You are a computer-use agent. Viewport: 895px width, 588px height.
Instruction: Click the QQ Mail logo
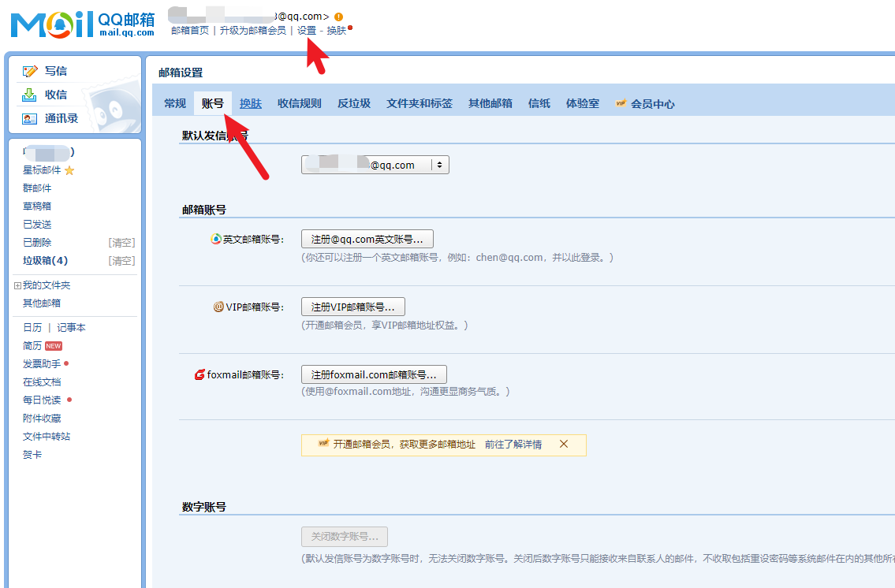(x=82, y=24)
